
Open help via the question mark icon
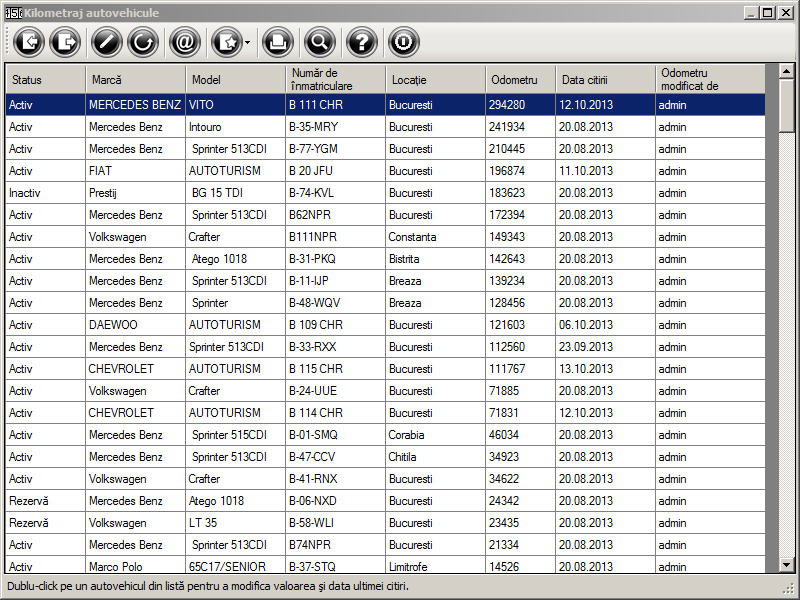point(362,42)
